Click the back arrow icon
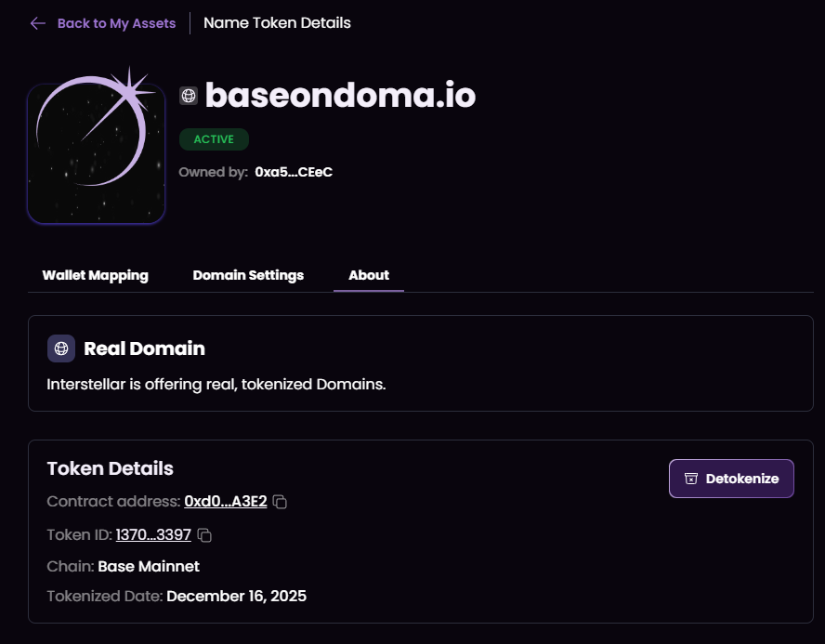 pos(38,23)
